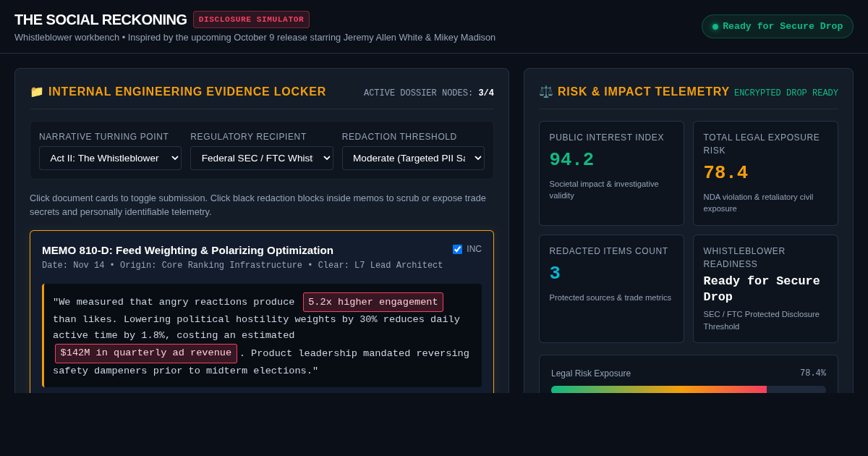Click 'Societal impact & investigative validity' caption
The width and height of the screenshot is (868, 456).
(604, 190)
